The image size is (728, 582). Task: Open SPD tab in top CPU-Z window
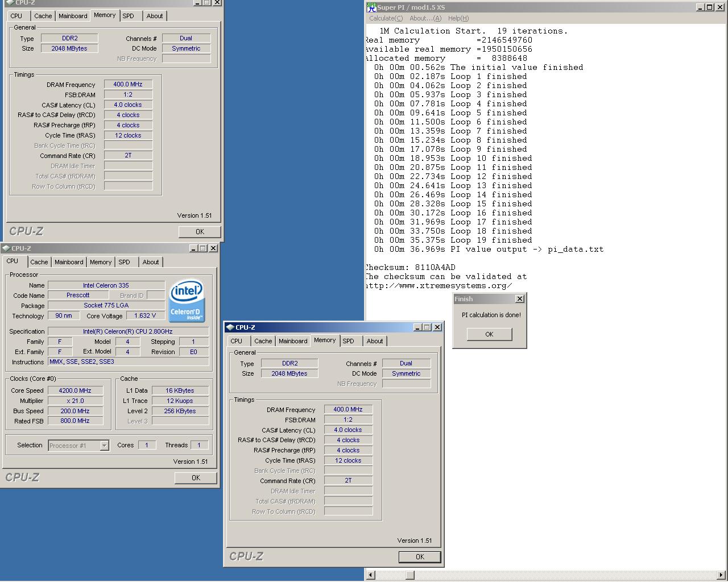coord(129,16)
